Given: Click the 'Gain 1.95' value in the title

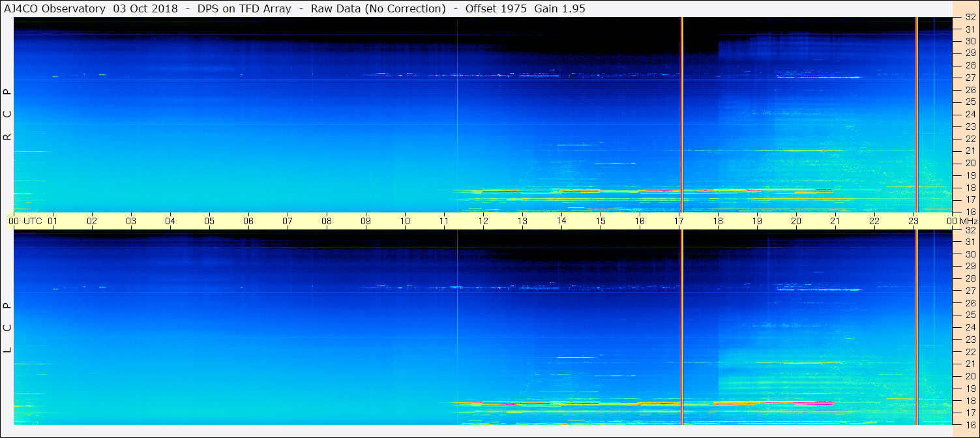Looking at the screenshot, I should pyautogui.click(x=559, y=8).
